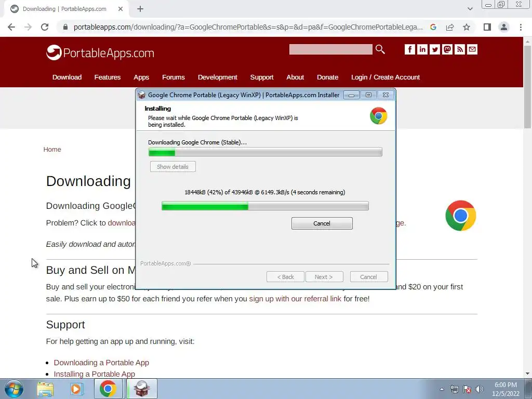Click the download speed status text
532x399 pixels.
coord(264,192)
